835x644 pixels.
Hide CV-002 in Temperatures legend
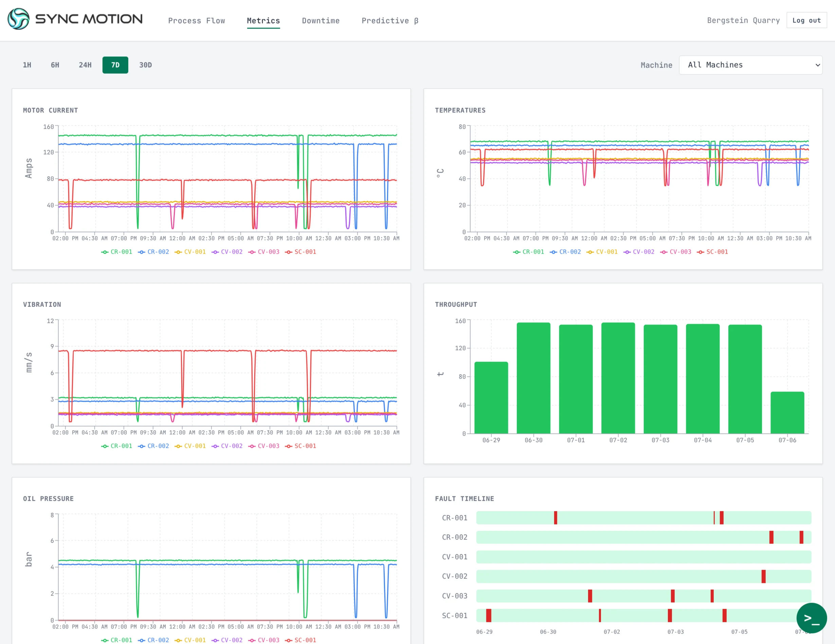[639, 252]
